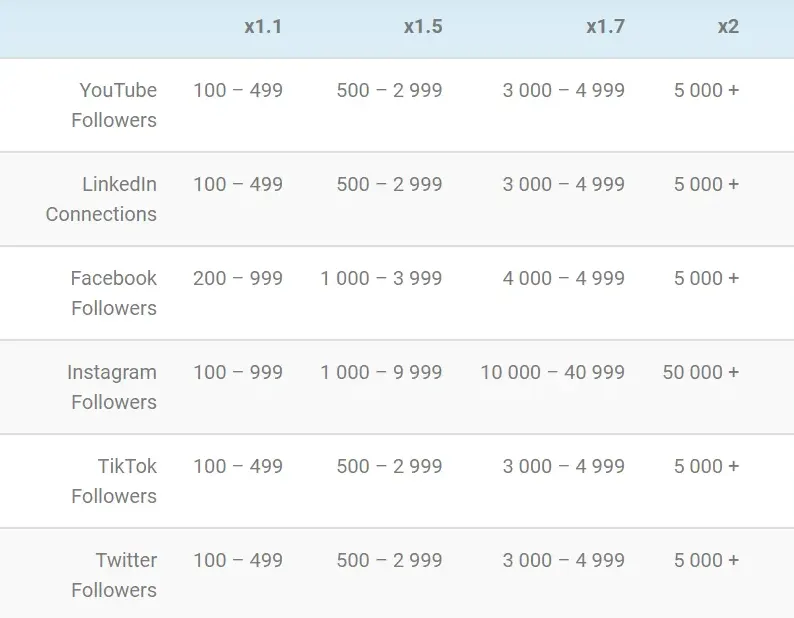794x618 pixels.
Task: Click LinkedIn's 500 – 2 999 cell
Action: point(389,185)
